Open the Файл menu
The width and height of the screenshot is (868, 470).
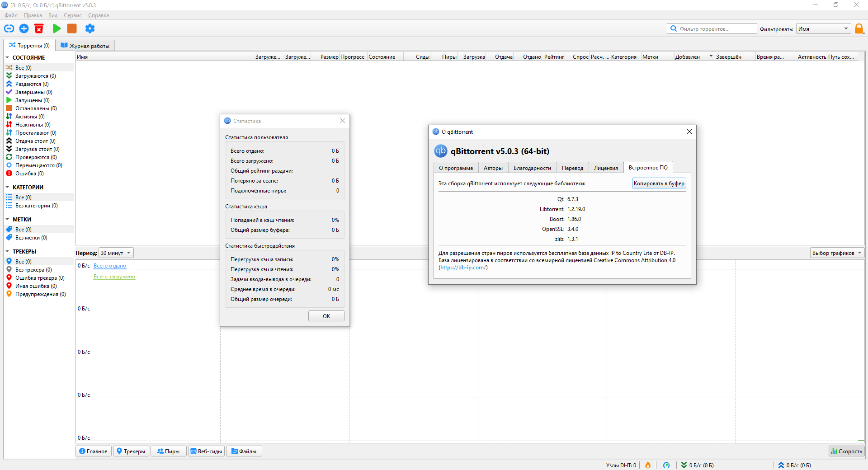click(11, 15)
